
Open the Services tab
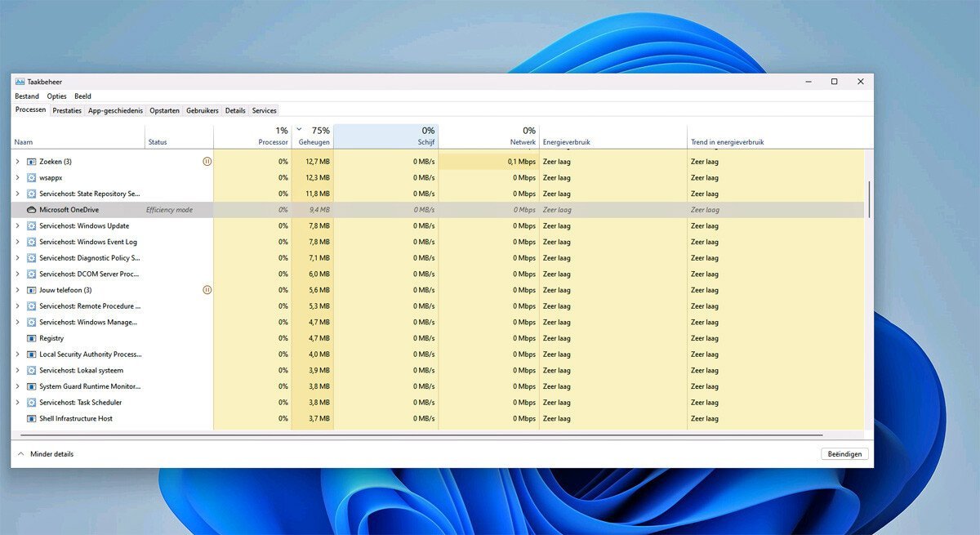point(264,110)
